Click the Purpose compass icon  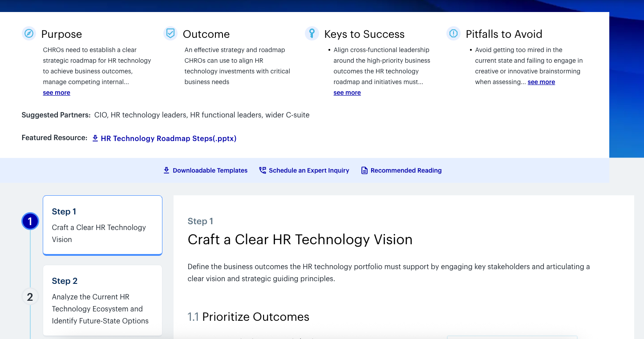29,34
